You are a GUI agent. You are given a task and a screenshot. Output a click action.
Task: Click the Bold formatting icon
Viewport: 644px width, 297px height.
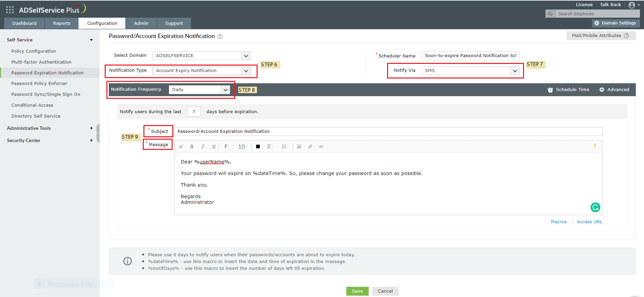tap(192, 146)
